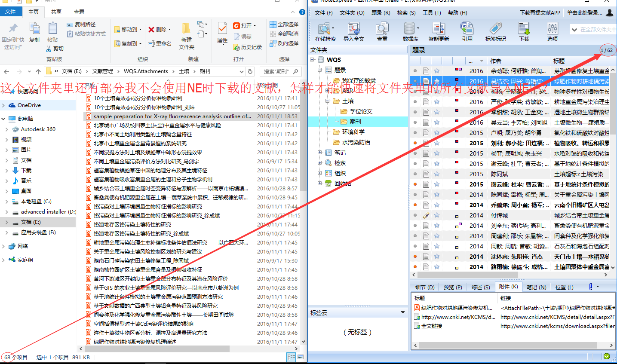
Task: Click 复制路径 copy path in Explorer ribbon
Action: tap(81, 24)
